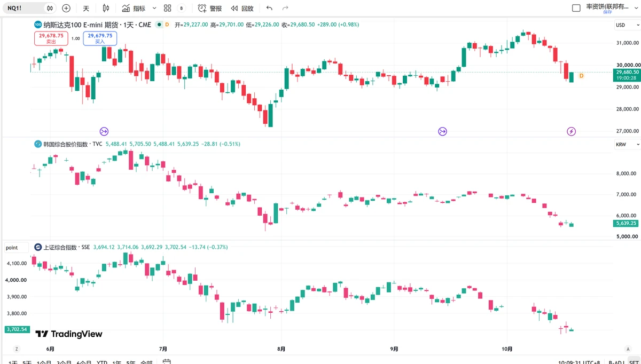This screenshot has height=364, width=641.
Task: Change chart type with the candlestick icon
Action: [106, 8]
